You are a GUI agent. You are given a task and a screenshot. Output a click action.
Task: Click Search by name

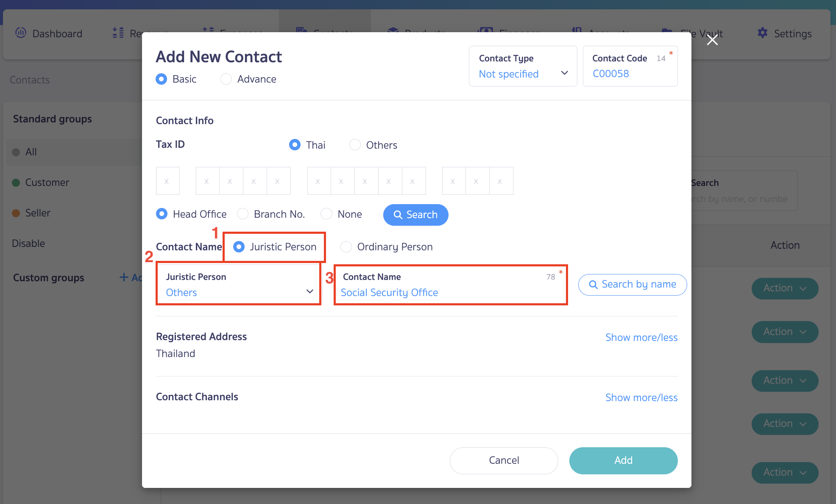[632, 284]
